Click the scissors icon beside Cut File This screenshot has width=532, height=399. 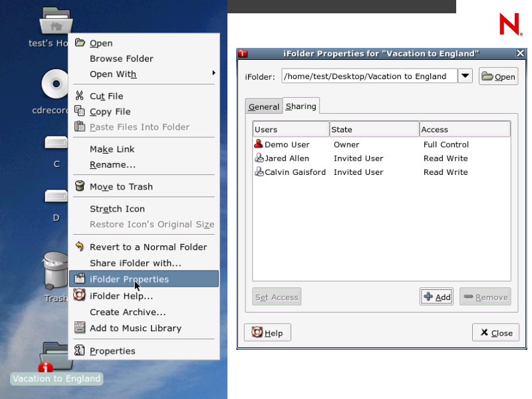[79, 96]
